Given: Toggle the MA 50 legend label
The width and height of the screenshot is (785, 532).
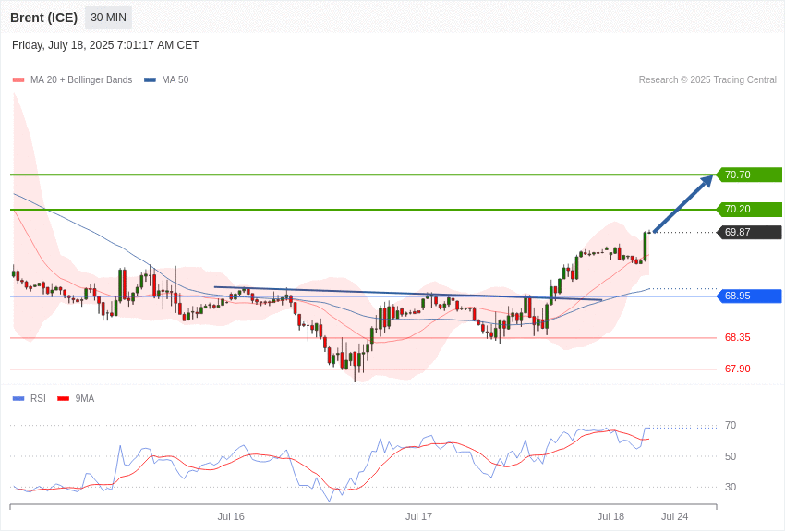Looking at the screenshot, I should 175,80.
